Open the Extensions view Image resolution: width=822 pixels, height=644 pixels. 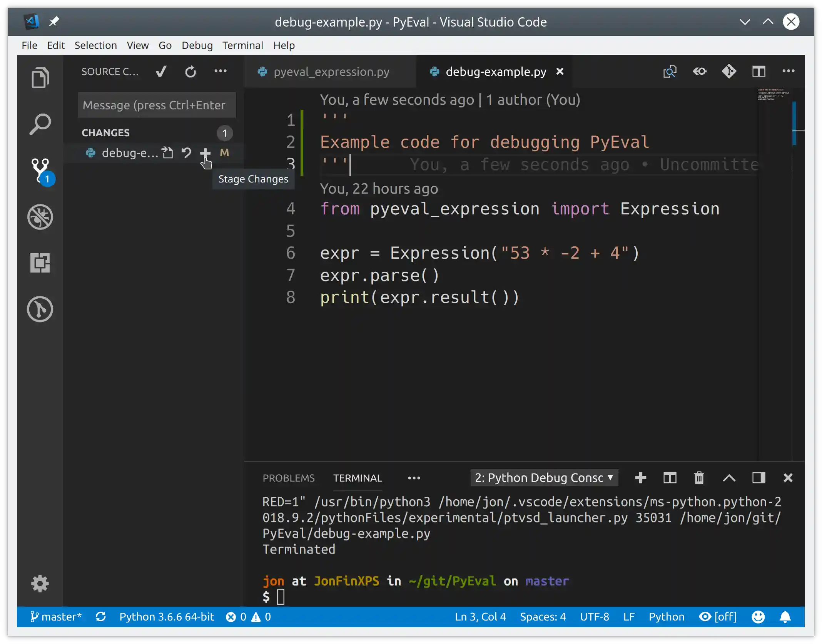[x=40, y=263]
